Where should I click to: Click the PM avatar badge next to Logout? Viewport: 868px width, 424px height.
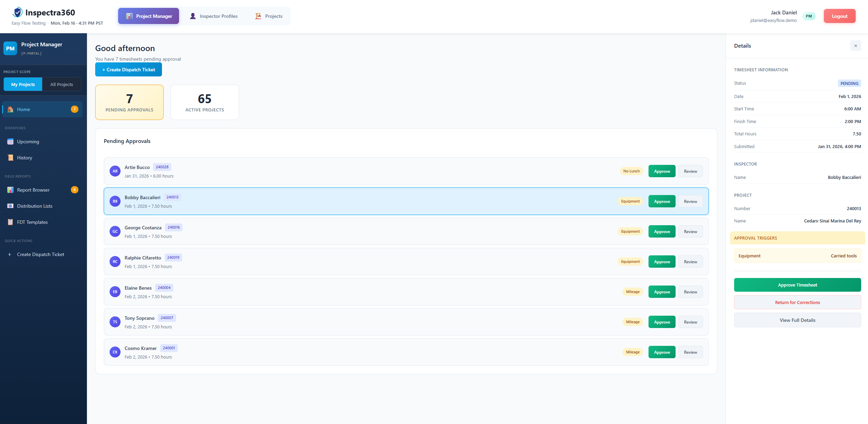(x=809, y=16)
